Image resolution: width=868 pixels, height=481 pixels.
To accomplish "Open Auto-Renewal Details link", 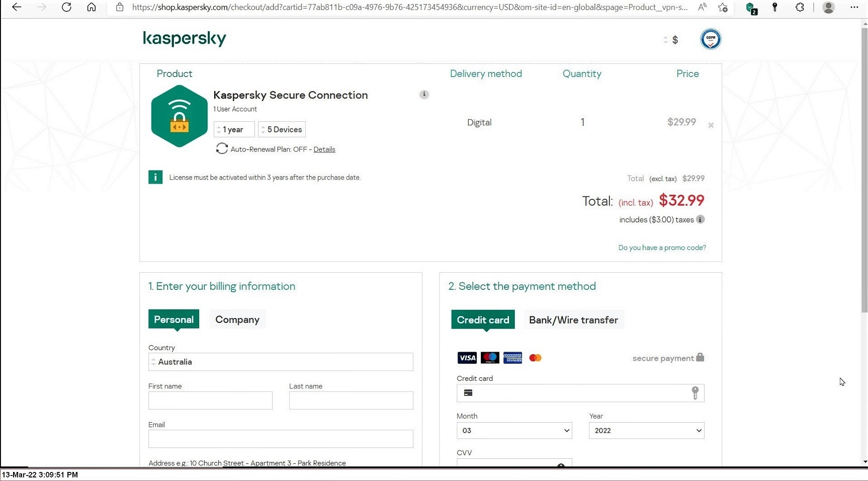I will pos(324,149).
